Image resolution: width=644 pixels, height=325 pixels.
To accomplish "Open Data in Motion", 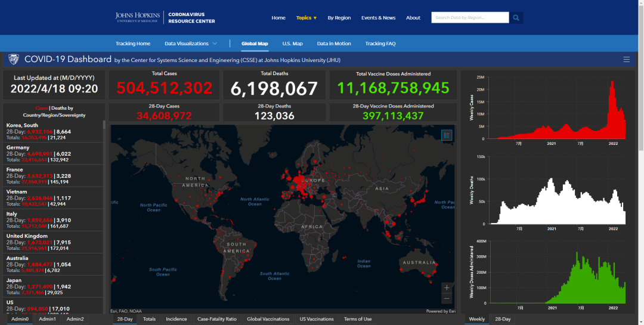I will click(x=334, y=44).
